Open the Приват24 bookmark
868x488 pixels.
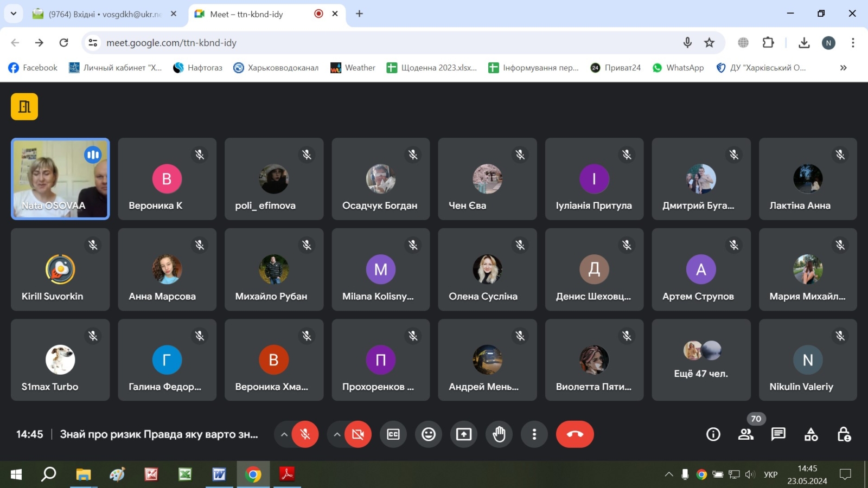pos(616,68)
